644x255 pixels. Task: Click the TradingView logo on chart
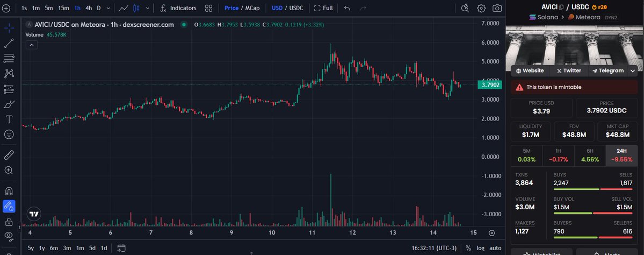(34, 214)
